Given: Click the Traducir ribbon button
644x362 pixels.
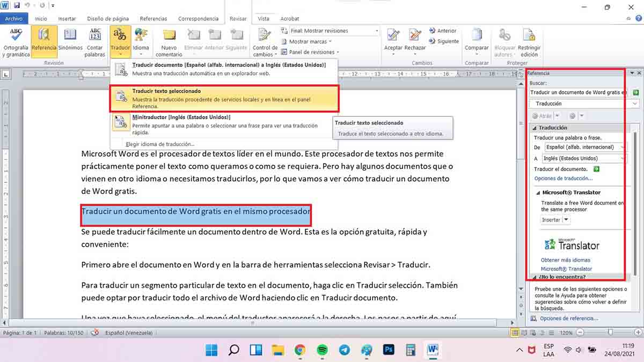Looking at the screenshot, I should (120, 42).
